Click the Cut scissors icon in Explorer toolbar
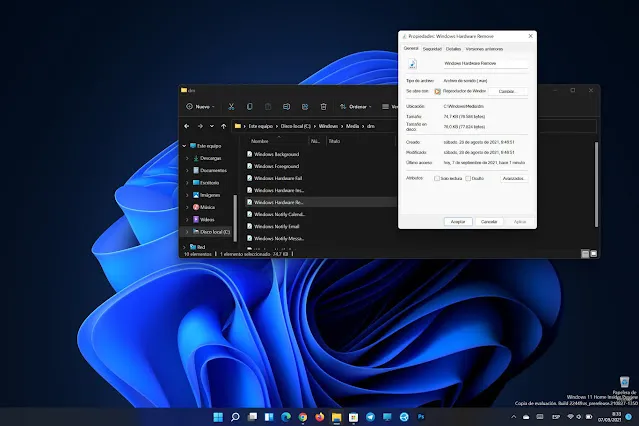The height and width of the screenshot is (426, 639). [x=231, y=107]
